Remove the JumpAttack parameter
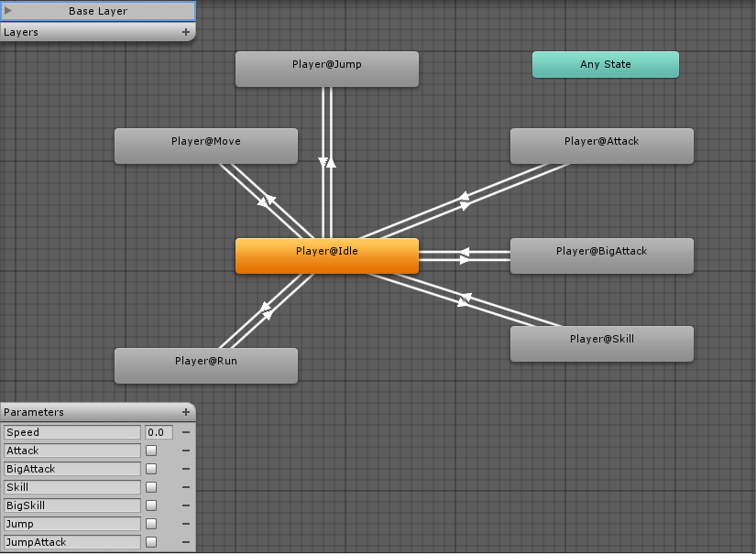Viewport: 756px width, 554px height. click(186, 542)
